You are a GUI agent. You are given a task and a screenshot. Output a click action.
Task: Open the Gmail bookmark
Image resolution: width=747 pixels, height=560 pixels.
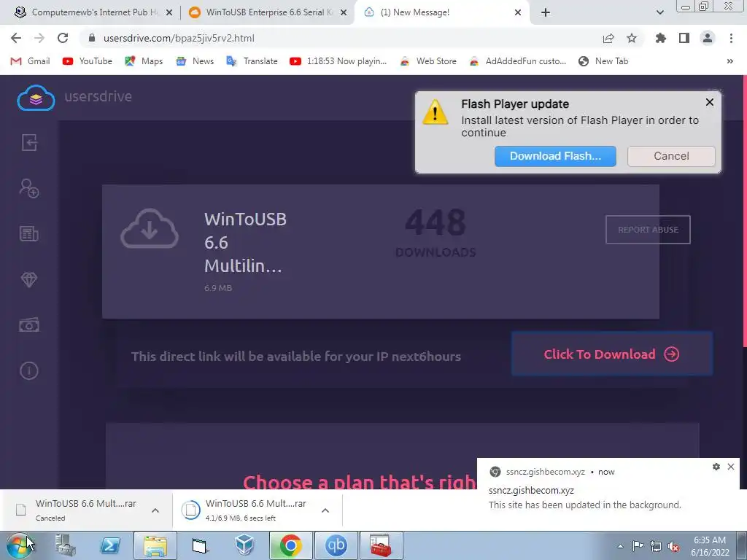coord(31,61)
